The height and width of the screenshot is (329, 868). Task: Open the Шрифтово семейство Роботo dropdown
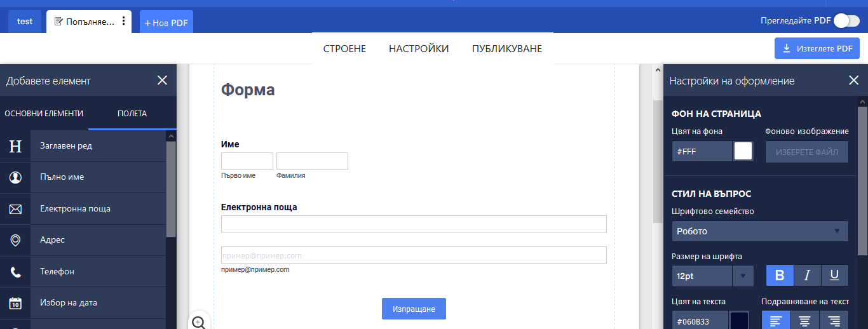click(760, 231)
